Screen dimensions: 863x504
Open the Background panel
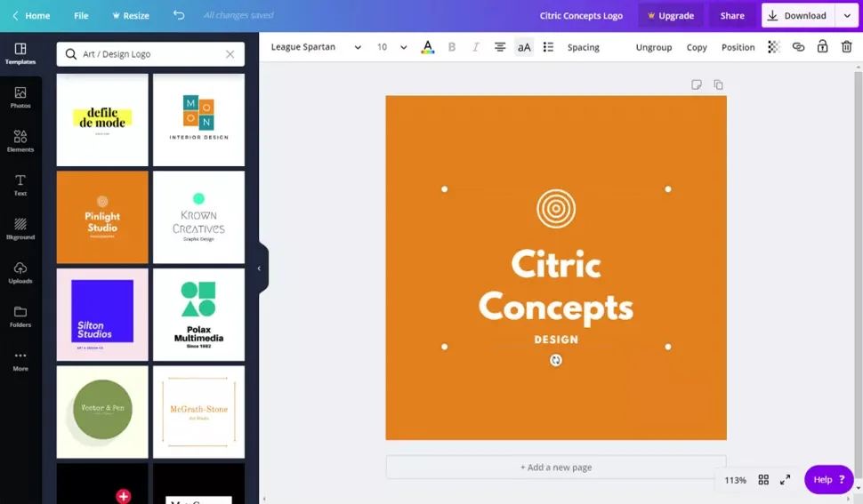[20, 229]
